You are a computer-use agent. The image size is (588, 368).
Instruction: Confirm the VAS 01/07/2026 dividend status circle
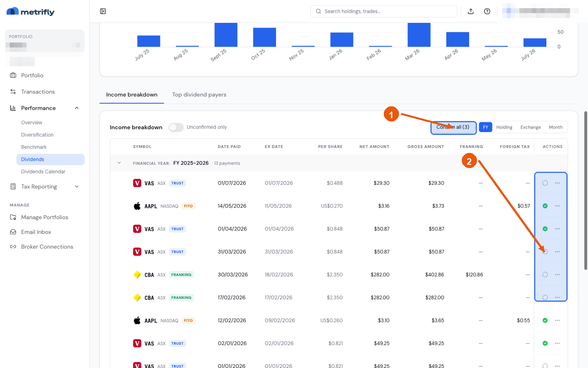[x=545, y=183]
